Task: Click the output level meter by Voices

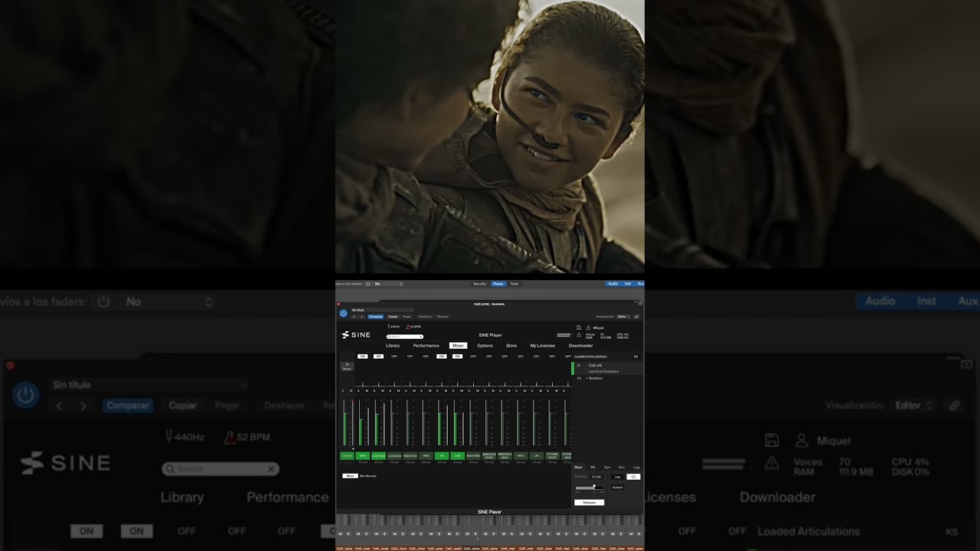Action: pyautogui.click(x=563, y=335)
